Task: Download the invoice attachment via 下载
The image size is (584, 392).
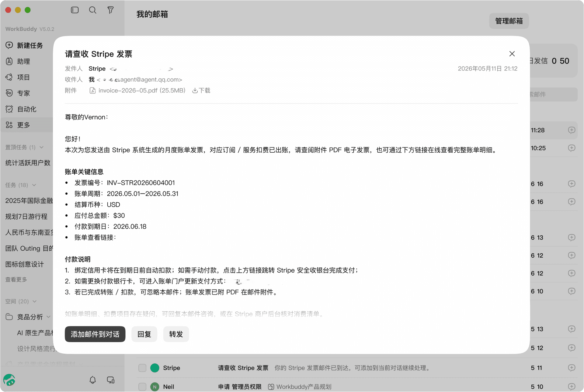Action: pyautogui.click(x=201, y=91)
